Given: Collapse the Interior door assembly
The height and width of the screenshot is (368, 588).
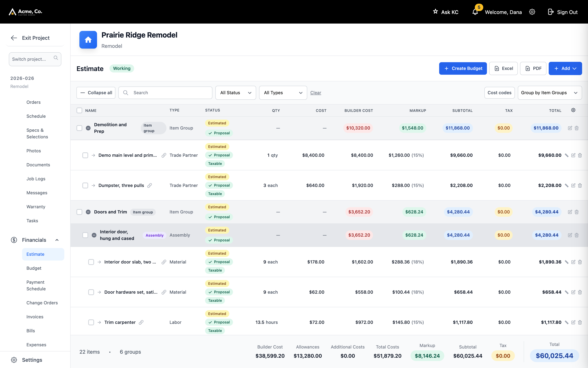Looking at the screenshot, I should click(x=94, y=235).
